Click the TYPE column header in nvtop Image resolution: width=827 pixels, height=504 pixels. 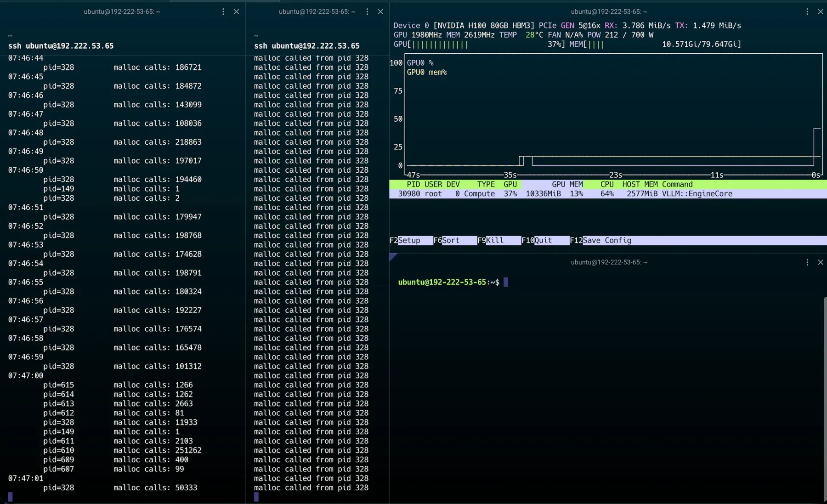tap(486, 184)
